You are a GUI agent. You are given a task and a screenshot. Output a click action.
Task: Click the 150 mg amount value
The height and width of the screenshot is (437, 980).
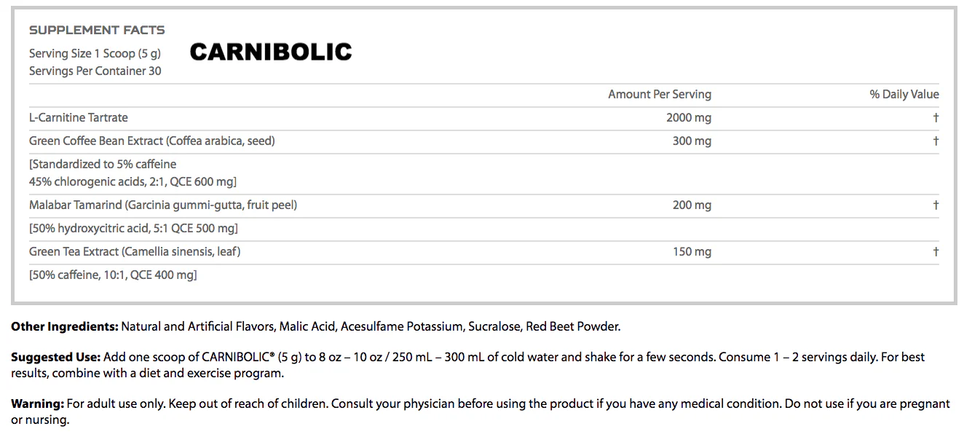pyautogui.click(x=692, y=251)
